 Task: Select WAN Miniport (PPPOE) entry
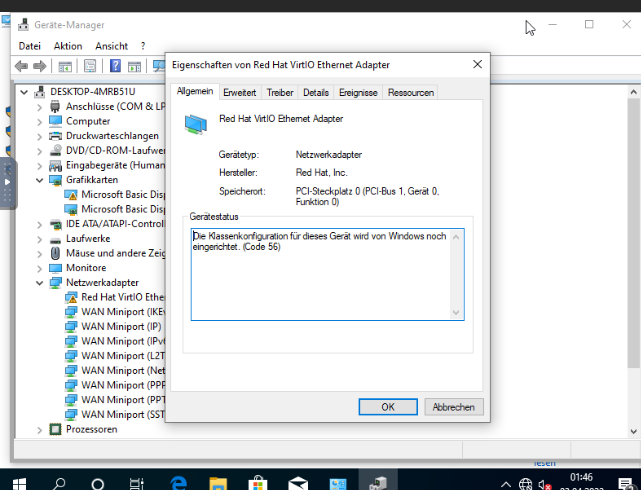click(x=114, y=385)
